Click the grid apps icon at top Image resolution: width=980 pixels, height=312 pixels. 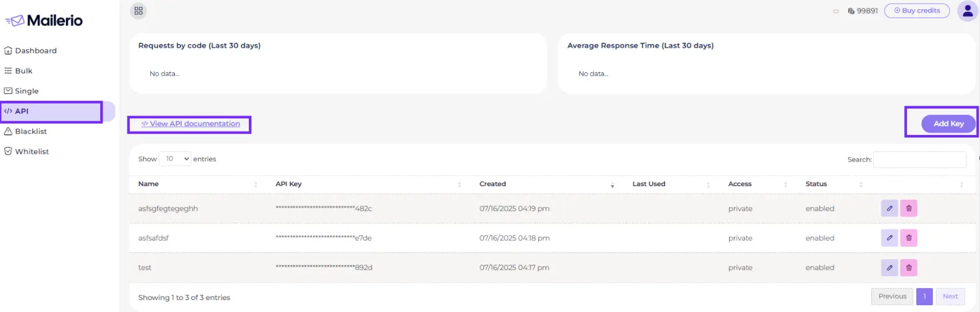tap(138, 11)
